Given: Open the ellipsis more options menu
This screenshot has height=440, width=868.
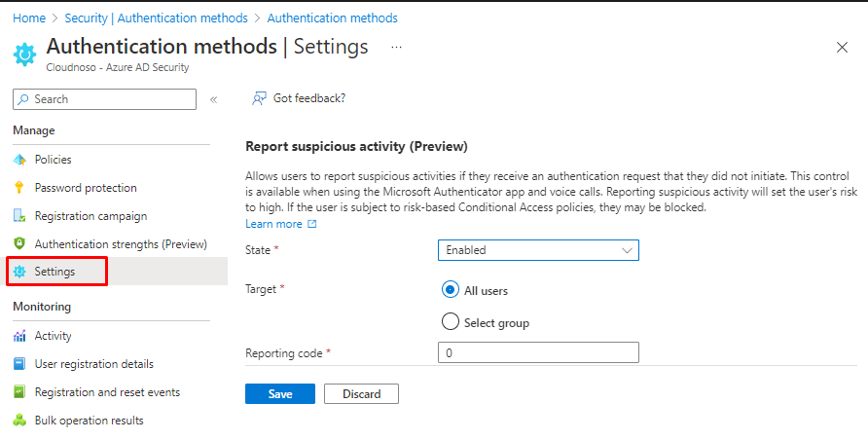Looking at the screenshot, I should click(x=396, y=47).
